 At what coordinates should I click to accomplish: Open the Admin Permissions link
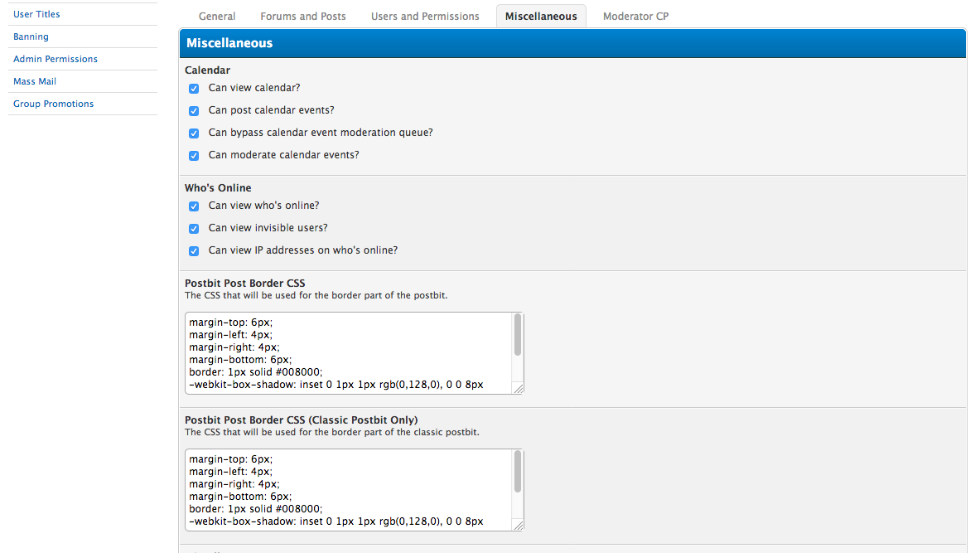point(56,59)
